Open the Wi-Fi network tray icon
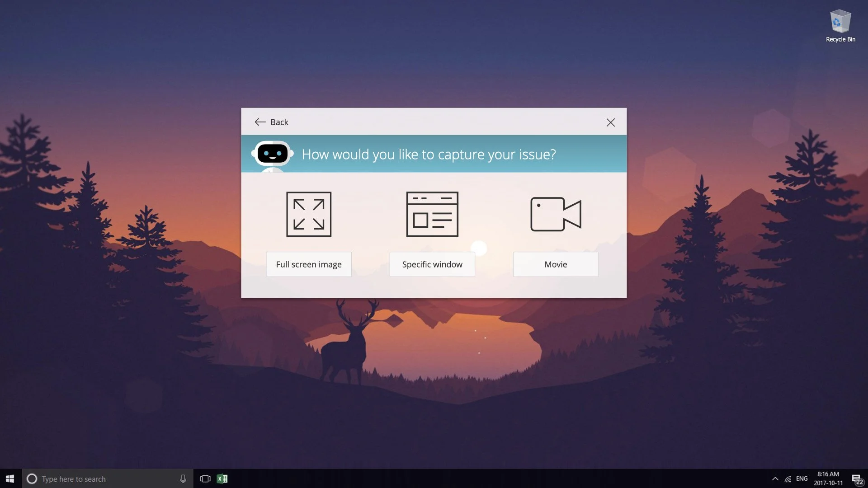Screen dimensions: 868x488 [788, 479]
